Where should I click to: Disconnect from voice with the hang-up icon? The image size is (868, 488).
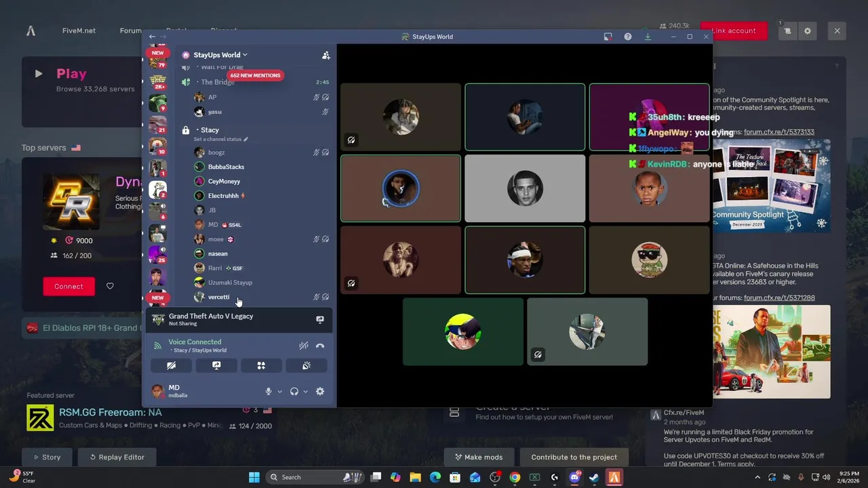tap(320, 346)
